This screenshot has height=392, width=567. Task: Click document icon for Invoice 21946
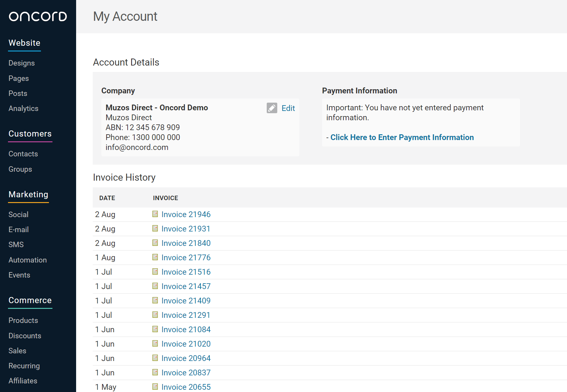[155, 214]
